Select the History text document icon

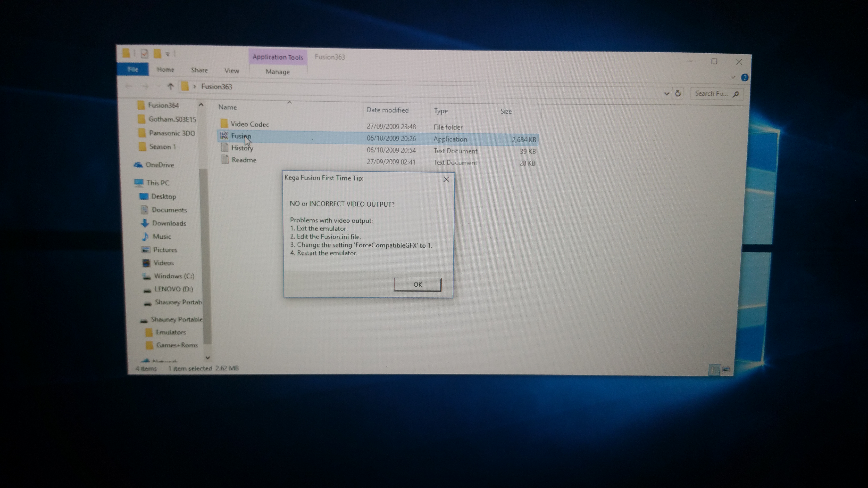[225, 147]
